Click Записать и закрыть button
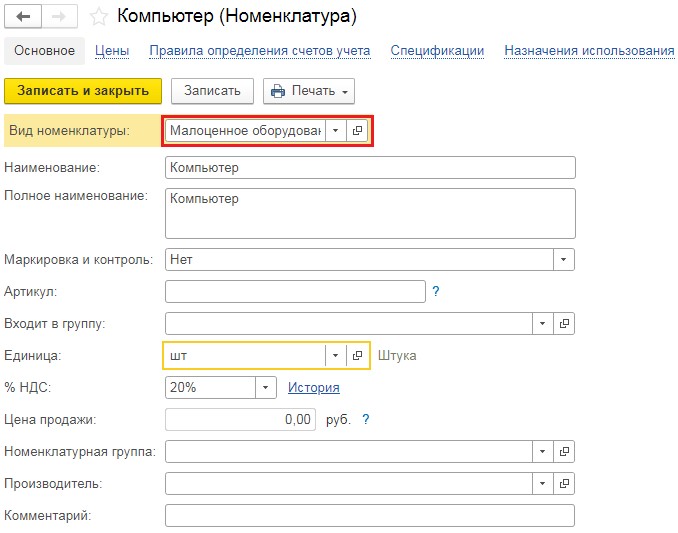678x533 pixels. 83,91
